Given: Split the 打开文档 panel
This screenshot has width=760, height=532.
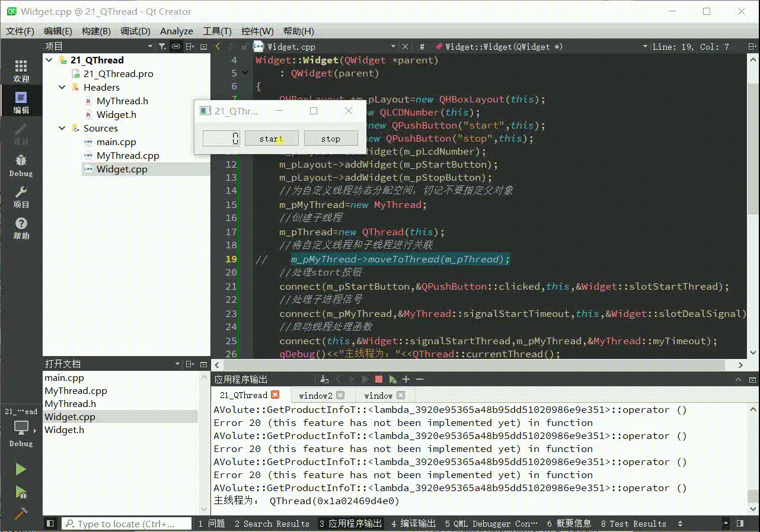Looking at the screenshot, I should tap(190, 364).
